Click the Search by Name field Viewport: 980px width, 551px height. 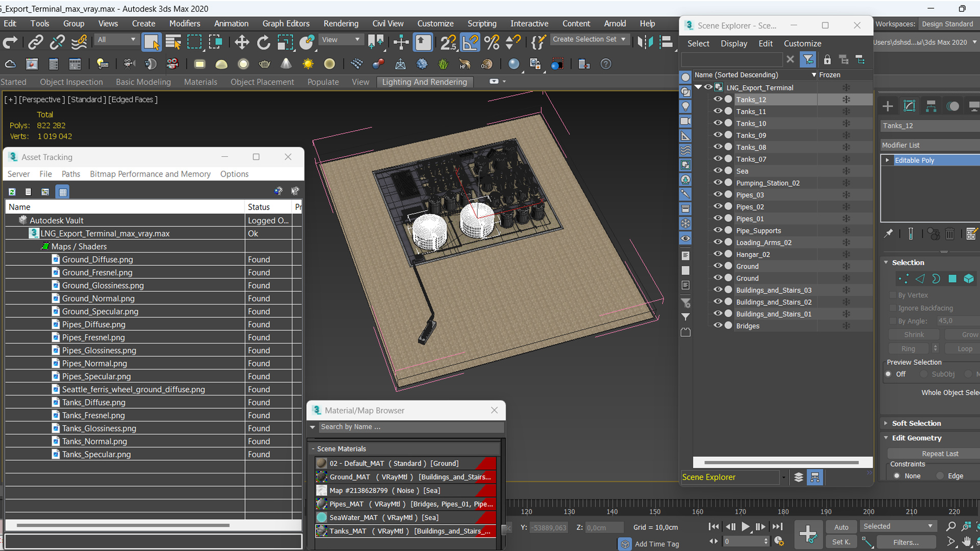(411, 427)
